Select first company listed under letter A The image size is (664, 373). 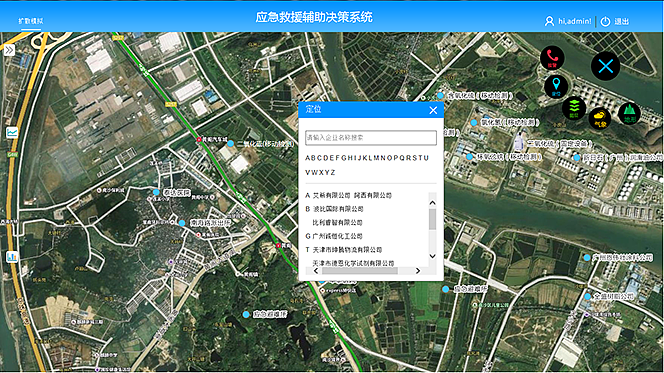tap(331, 195)
